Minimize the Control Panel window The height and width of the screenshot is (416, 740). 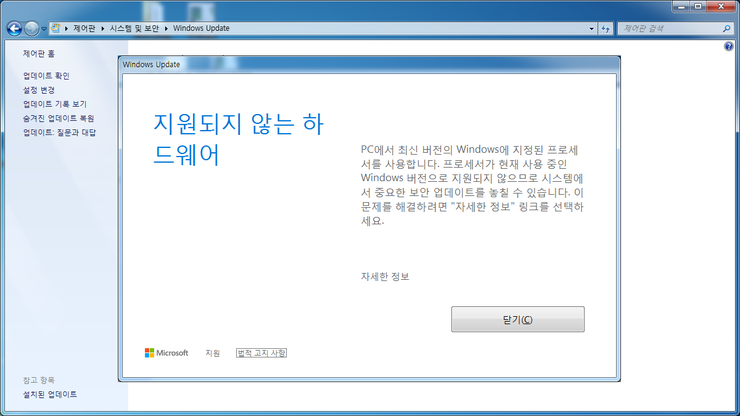pyautogui.click(x=681, y=6)
